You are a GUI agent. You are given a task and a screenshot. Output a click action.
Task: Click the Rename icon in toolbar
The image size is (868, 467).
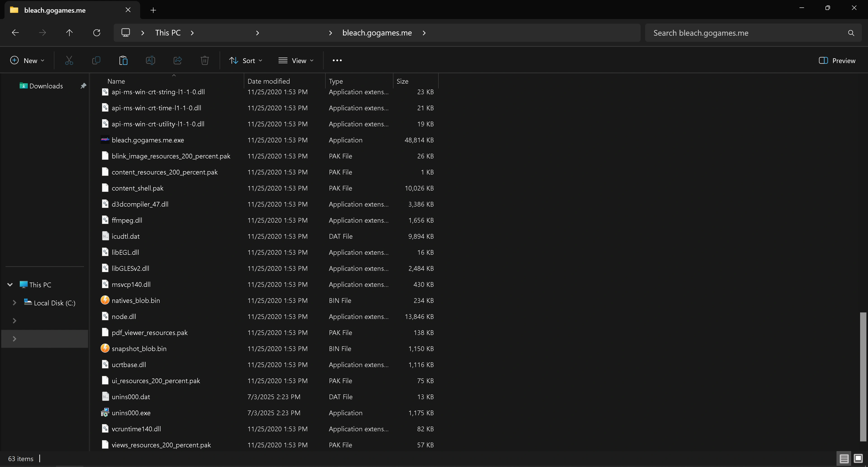click(x=150, y=61)
